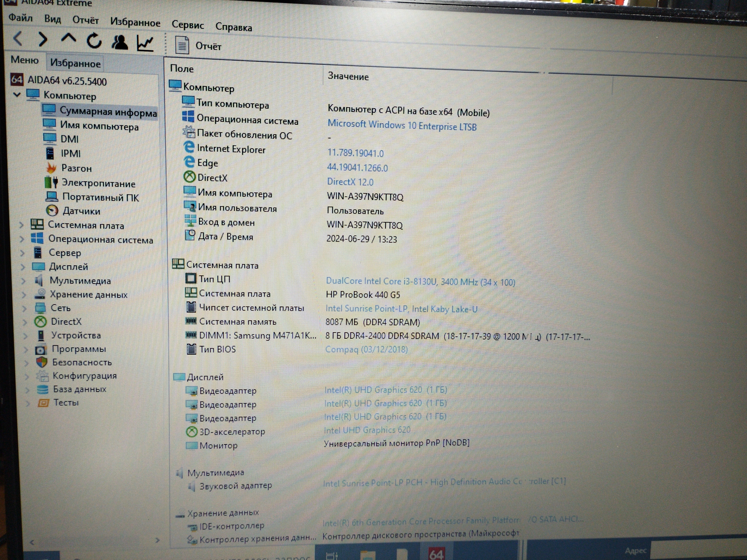This screenshot has width=747, height=560.
Task: Collapse the Компьютер tree node
Action: click(17, 94)
